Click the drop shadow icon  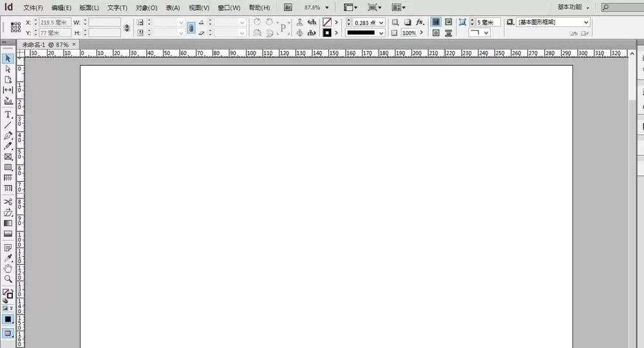point(408,22)
